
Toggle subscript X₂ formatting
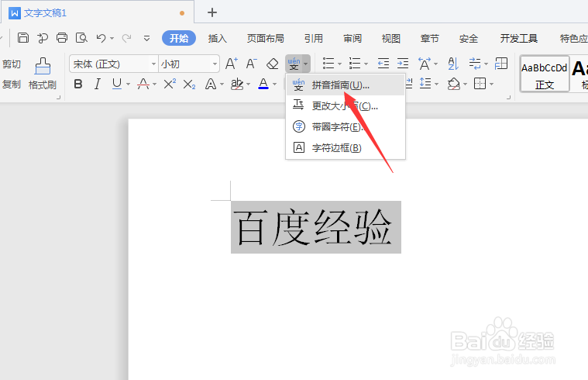[189, 85]
